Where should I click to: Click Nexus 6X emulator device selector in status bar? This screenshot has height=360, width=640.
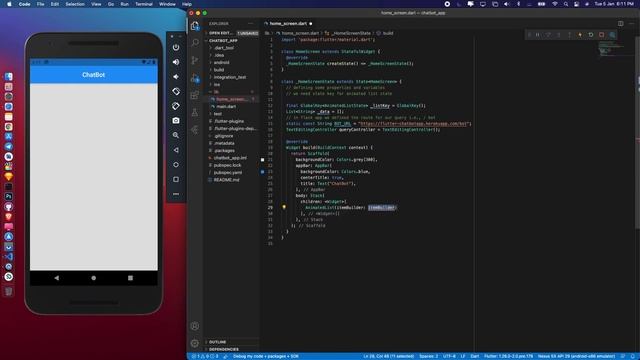576,356
